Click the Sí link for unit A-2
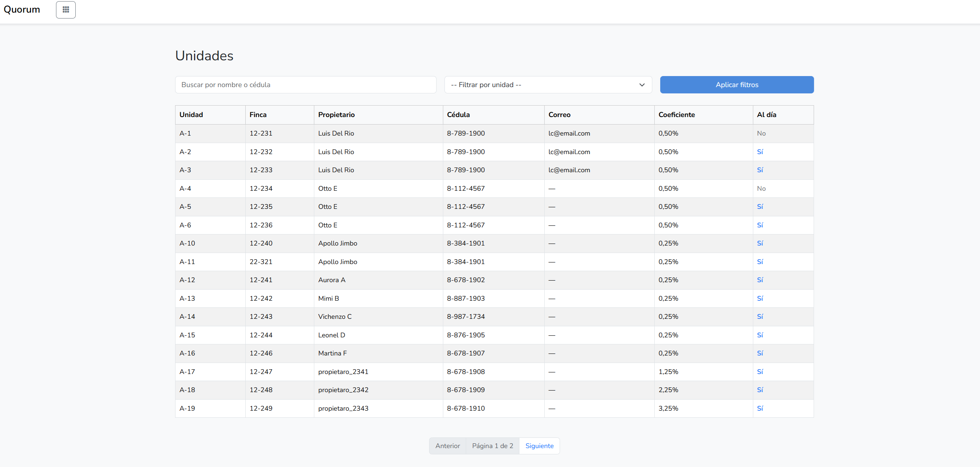 [x=760, y=152]
